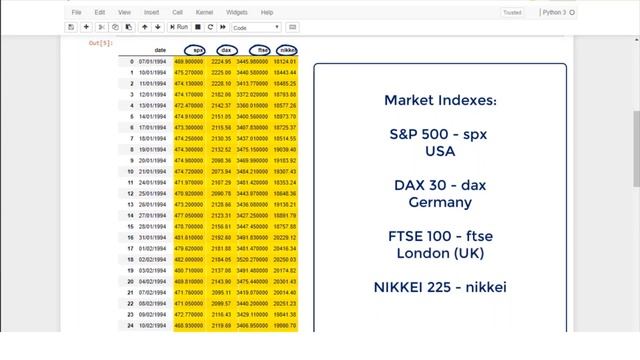Select date cell 20/01/1994
Viewport: 640px width, 360px height.
coord(152,161)
